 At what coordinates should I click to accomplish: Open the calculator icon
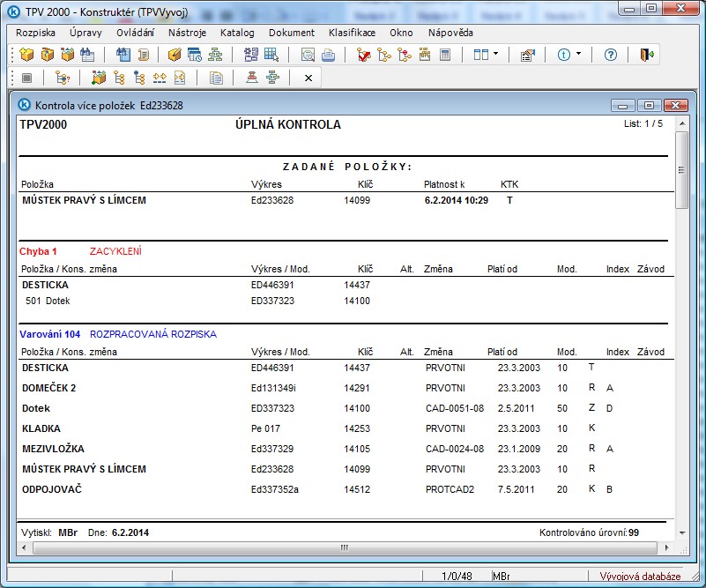(x=445, y=55)
